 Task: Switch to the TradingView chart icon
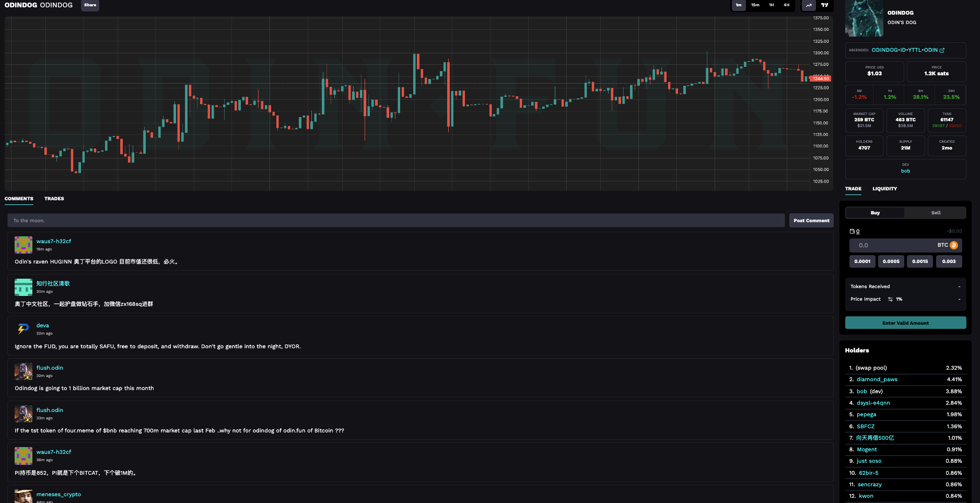coord(825,5)
